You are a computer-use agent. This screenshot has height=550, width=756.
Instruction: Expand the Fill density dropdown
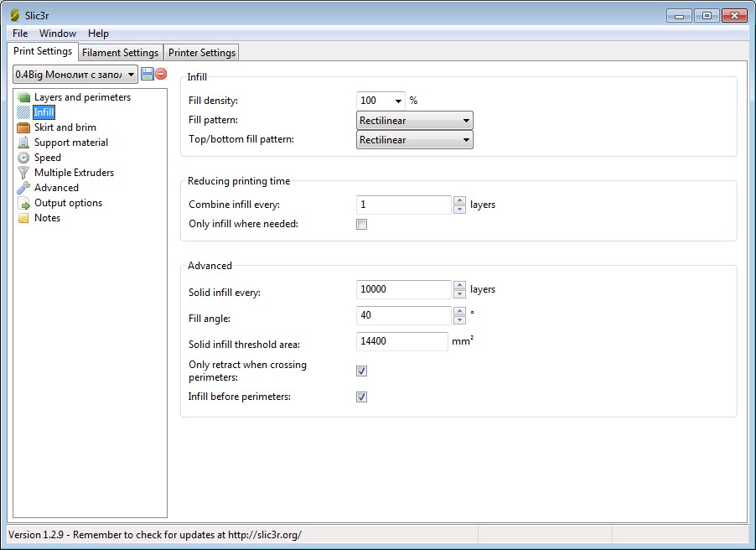click(397, 101)
